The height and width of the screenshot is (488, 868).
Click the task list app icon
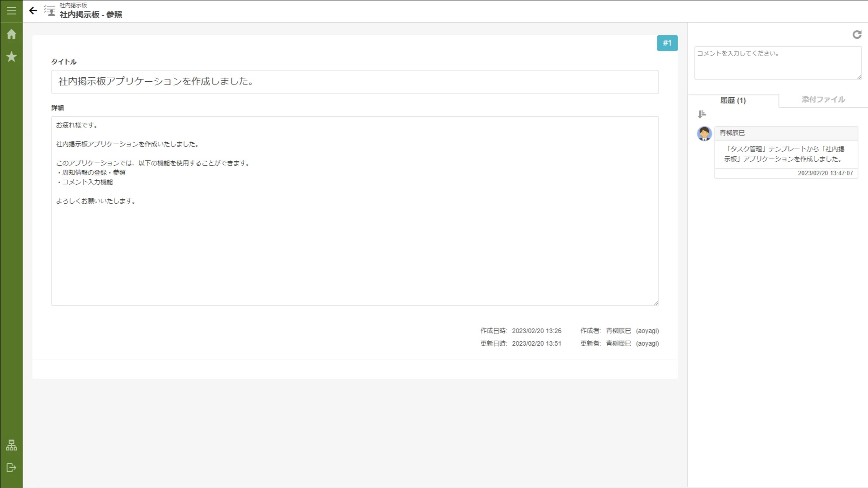point(50,11)
